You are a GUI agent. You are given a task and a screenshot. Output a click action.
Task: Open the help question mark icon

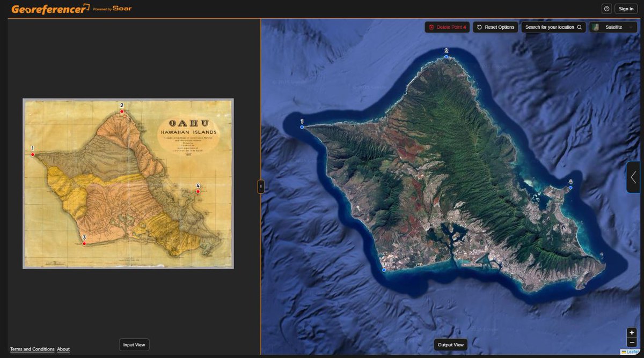(x=606, y=9)
